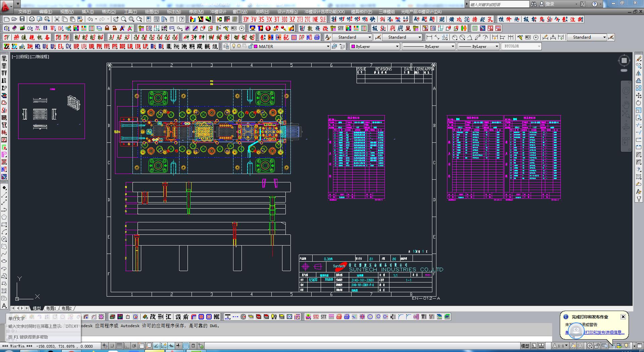Click the magenta layer color swatch
The width and height of the screenshot is (644, 352).
click(256, 46)
